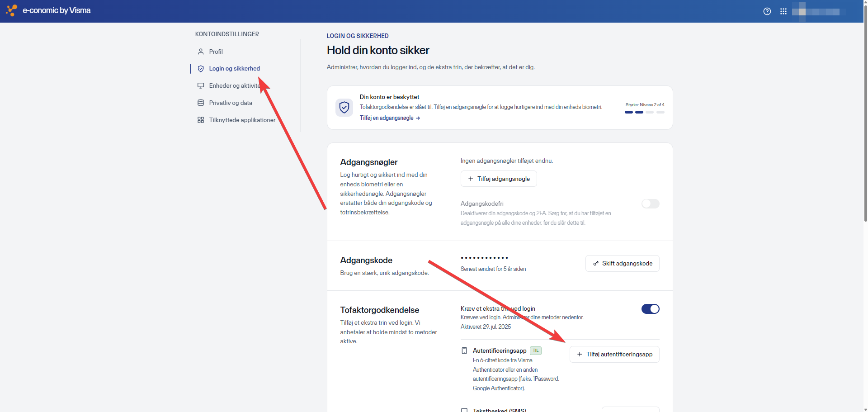Image resolution: width=868 pixels, height=412 pixels.
Task: Click the shield icon beside Login og sikkerhed
Action: (201, 69)
